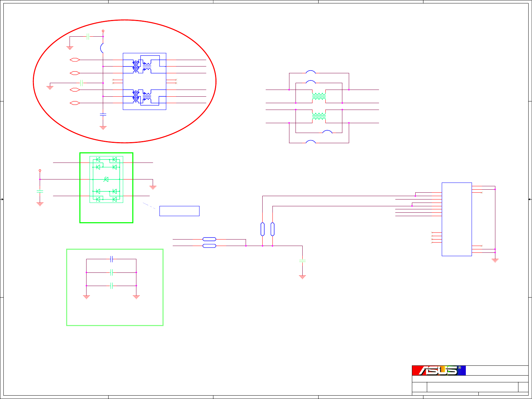Click the ground symbol right of the diode array
Viewport: 532px width, 399px height.
pyautogui.click(x=153, y=187)
